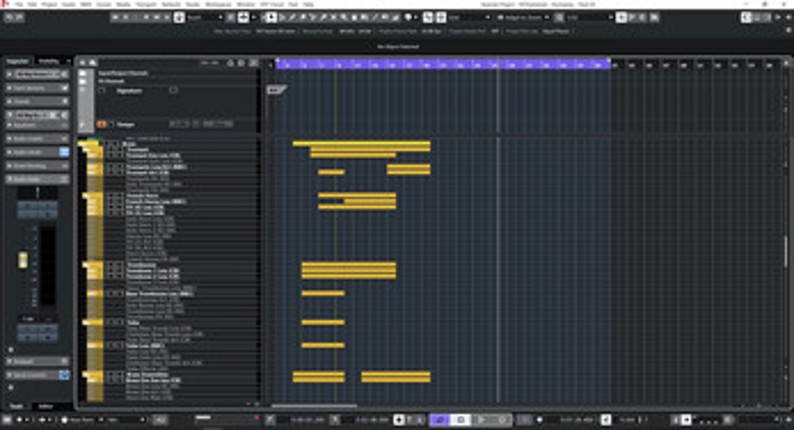Expand the Brass Ensembles folder track
This screenshot has width=794, height=430.
coord(86,374)
